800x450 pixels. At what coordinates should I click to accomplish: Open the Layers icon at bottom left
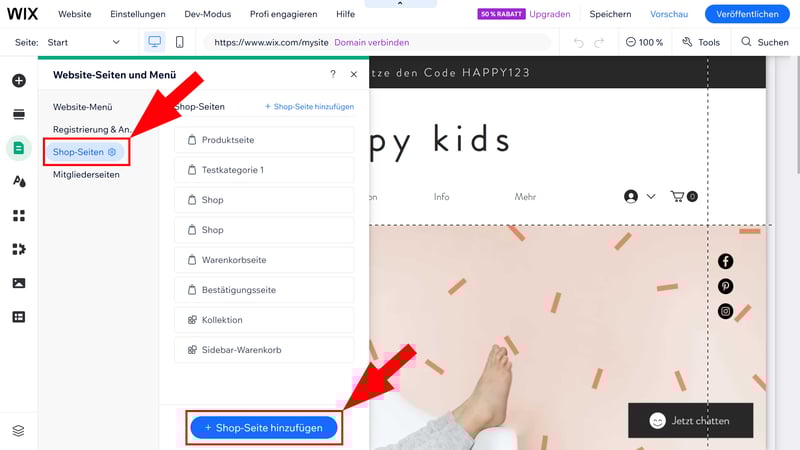(18, 431)
